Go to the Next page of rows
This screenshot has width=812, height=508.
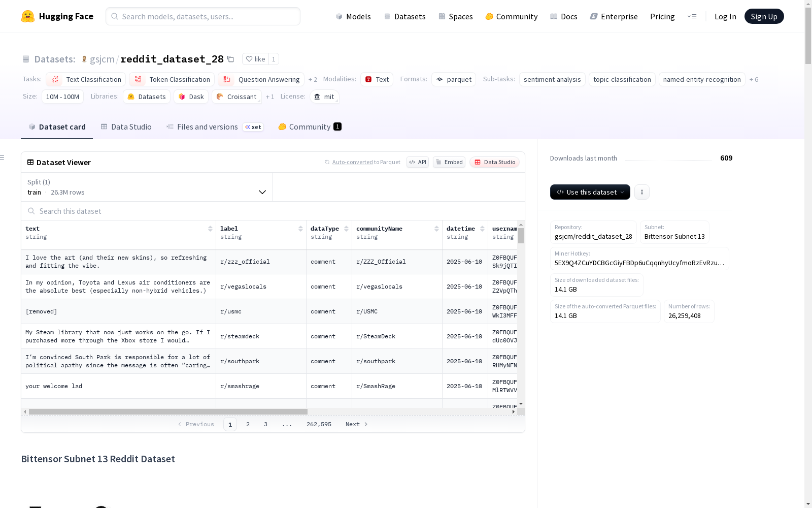356,424
